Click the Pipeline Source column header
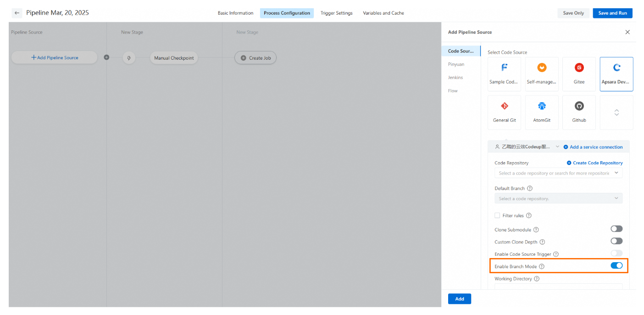The width and height of the screenshot is (644, 315). coord(27,32)
